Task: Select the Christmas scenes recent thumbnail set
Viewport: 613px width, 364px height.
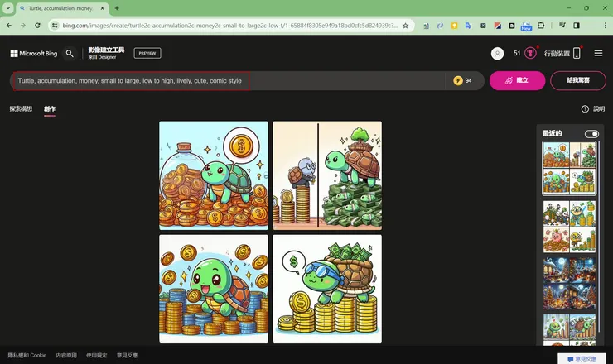Action: [x=569, y=284]
